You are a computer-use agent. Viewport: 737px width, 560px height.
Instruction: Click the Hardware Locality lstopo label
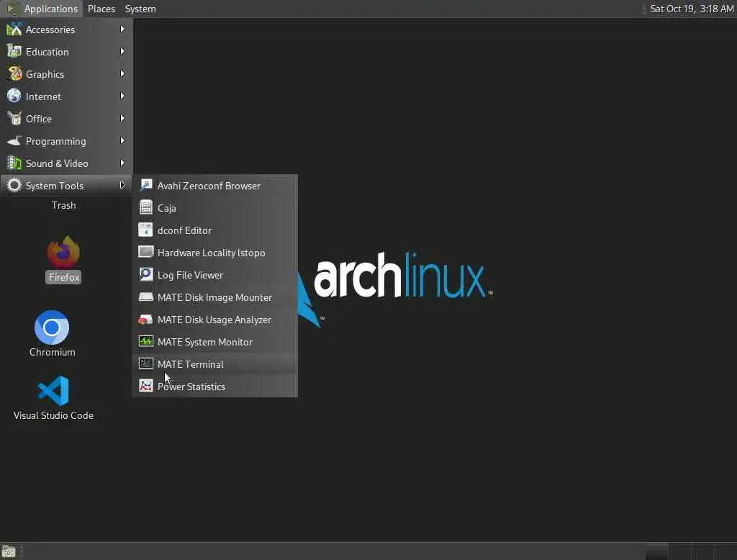[211, 253]
